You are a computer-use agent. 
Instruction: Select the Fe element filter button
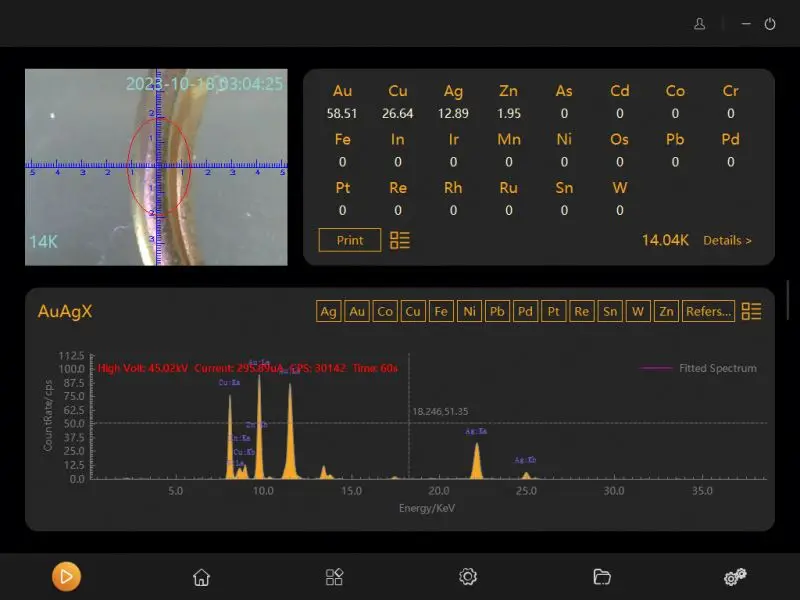point(441,311)
